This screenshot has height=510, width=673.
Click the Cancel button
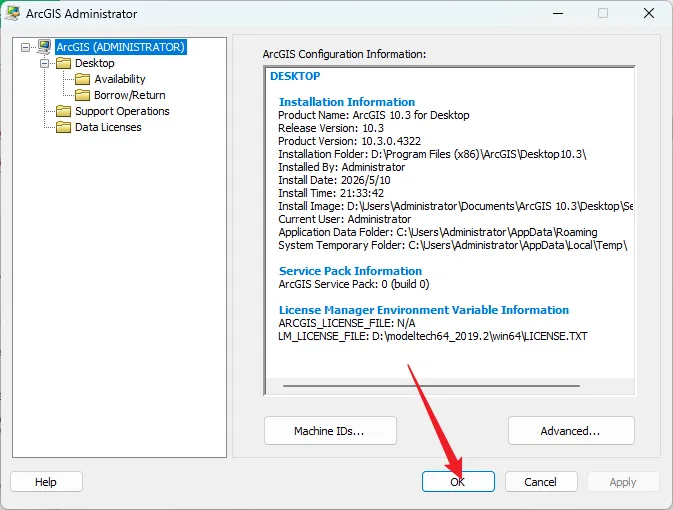[x=541, y=482]
